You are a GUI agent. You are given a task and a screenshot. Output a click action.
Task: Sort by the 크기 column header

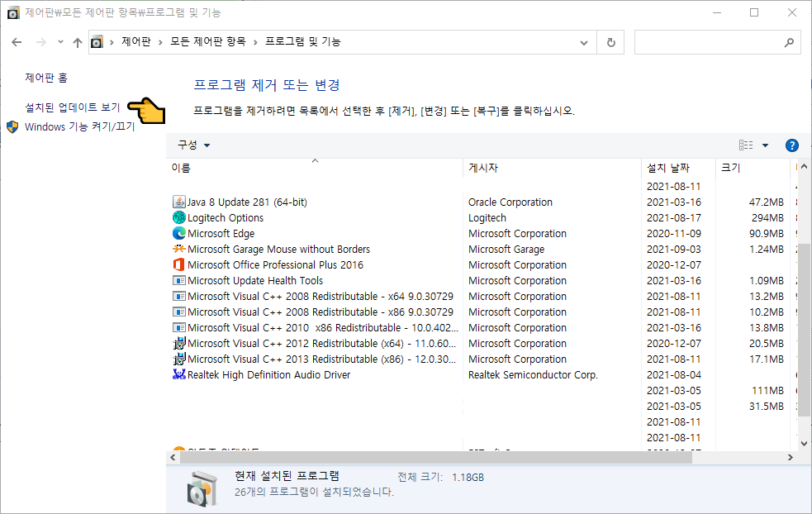tap(753, 168)
